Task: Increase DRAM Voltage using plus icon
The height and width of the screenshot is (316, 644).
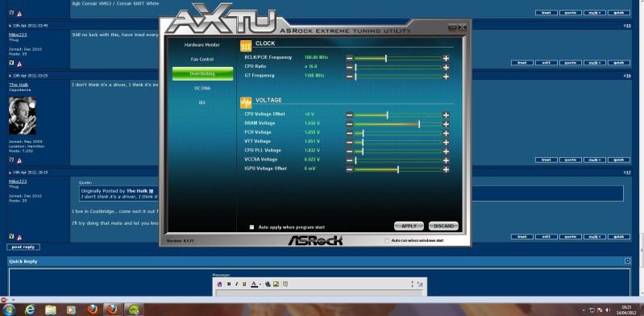Action: coord(446,124)
